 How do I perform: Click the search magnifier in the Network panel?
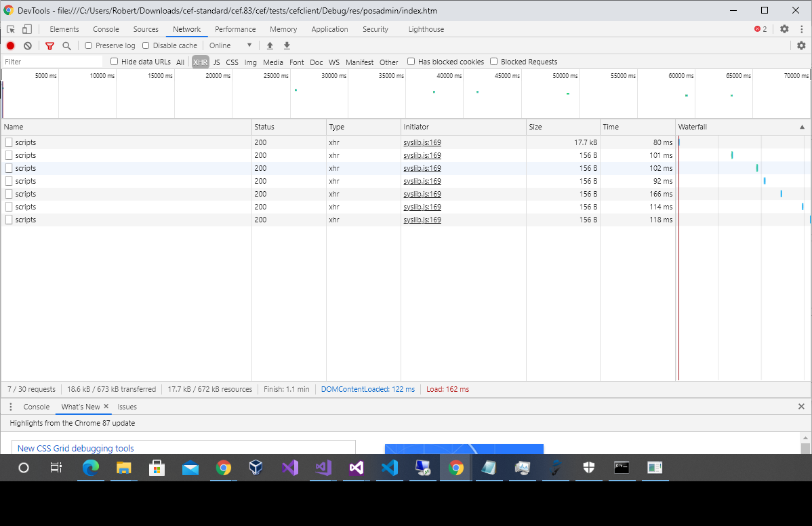(66, 45)
